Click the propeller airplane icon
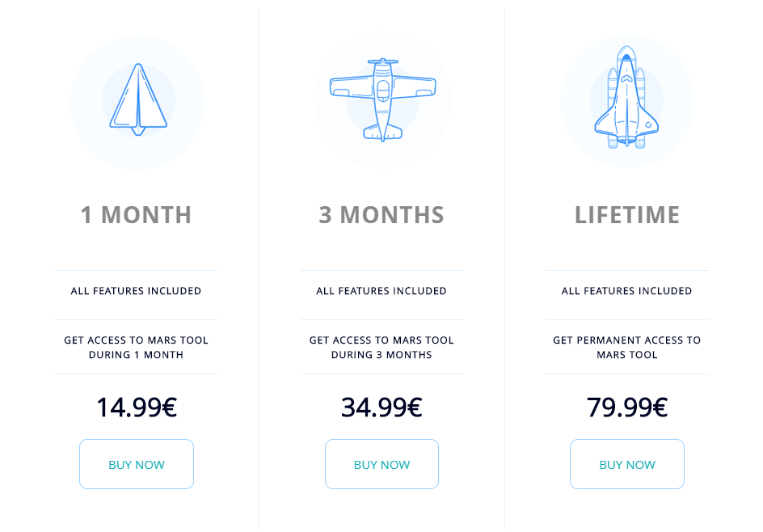This screenshot has height=532, width=763. pos(383,99)
